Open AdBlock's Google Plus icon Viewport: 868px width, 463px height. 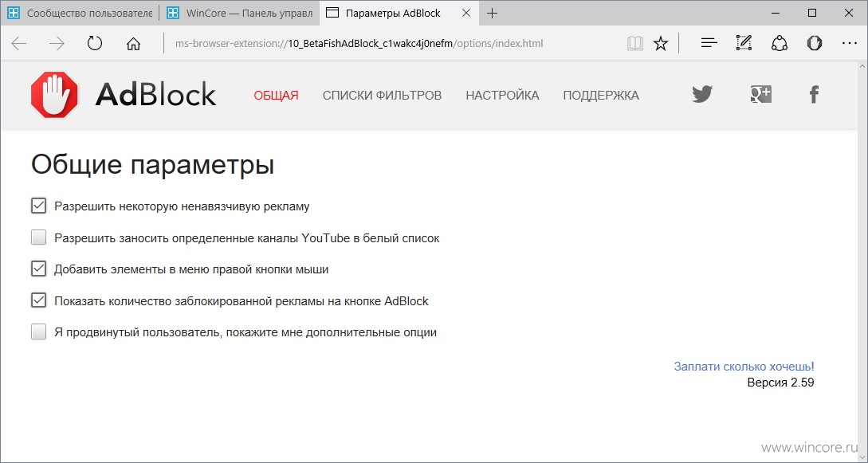[760, 95]
